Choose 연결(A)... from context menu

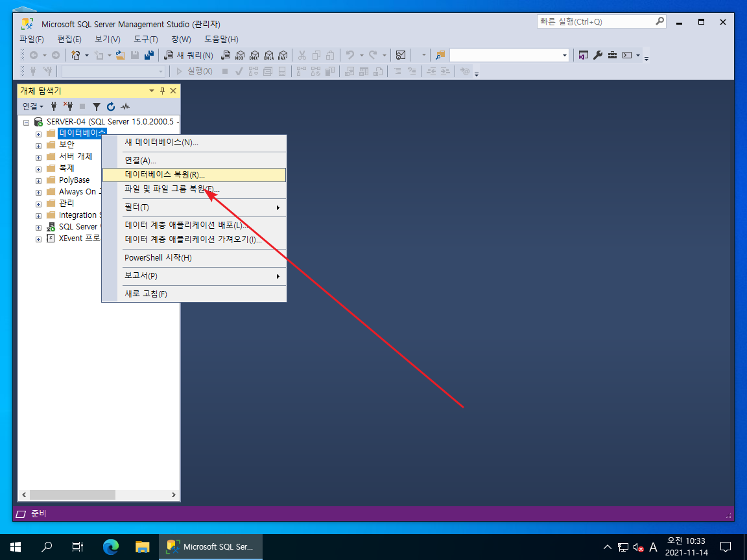pos(195,161)
